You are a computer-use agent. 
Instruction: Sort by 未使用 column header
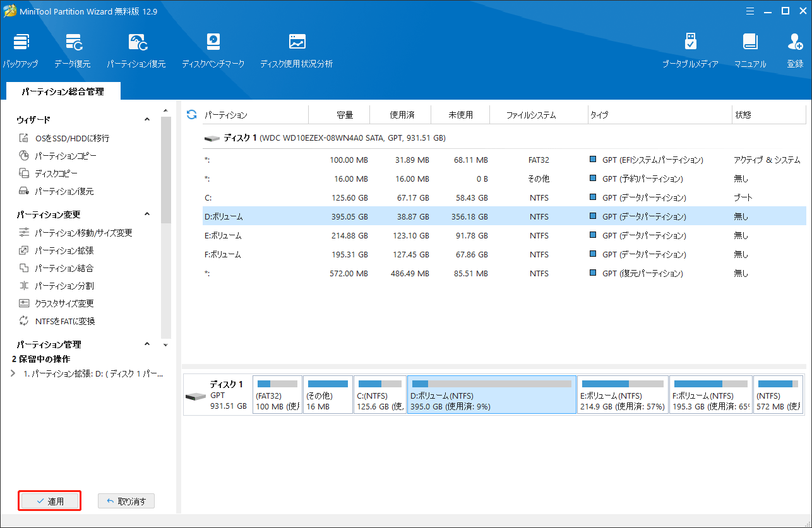point(462,115)
